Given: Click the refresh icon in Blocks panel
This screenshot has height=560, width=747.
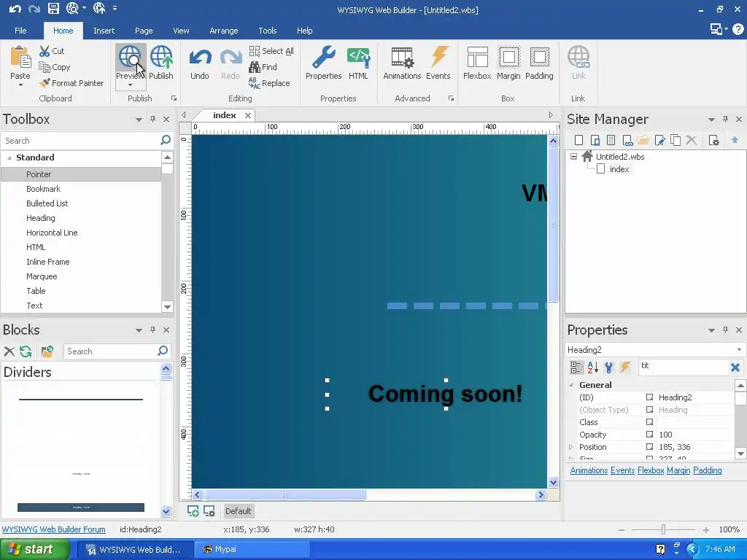Looking at the screenshot, I should [x=26, y=351].
